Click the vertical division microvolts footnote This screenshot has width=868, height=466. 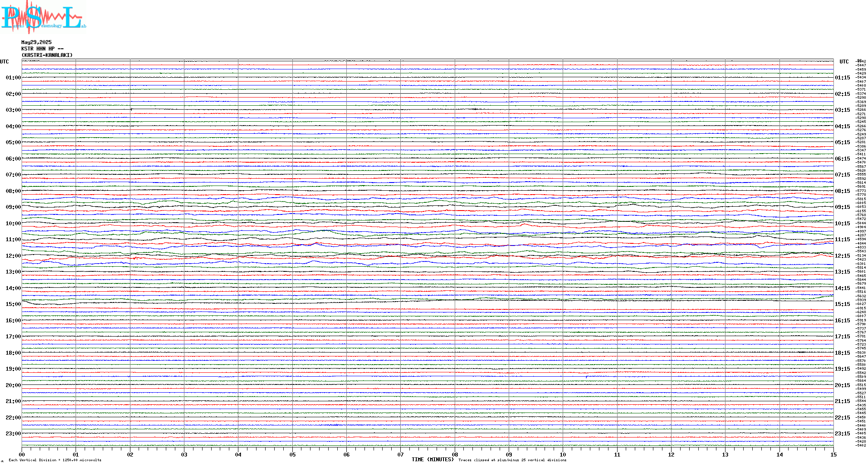[55, 460]
